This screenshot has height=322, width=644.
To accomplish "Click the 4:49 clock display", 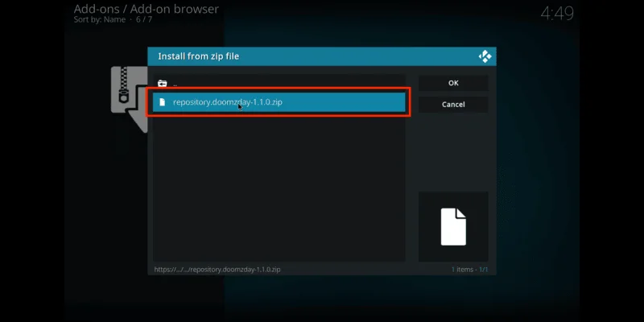I will (559, 14).
